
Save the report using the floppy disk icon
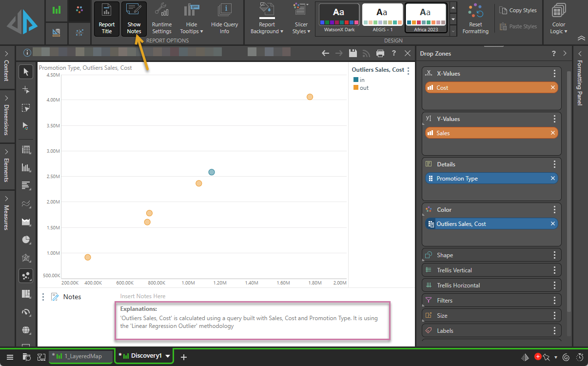point(353,53)
